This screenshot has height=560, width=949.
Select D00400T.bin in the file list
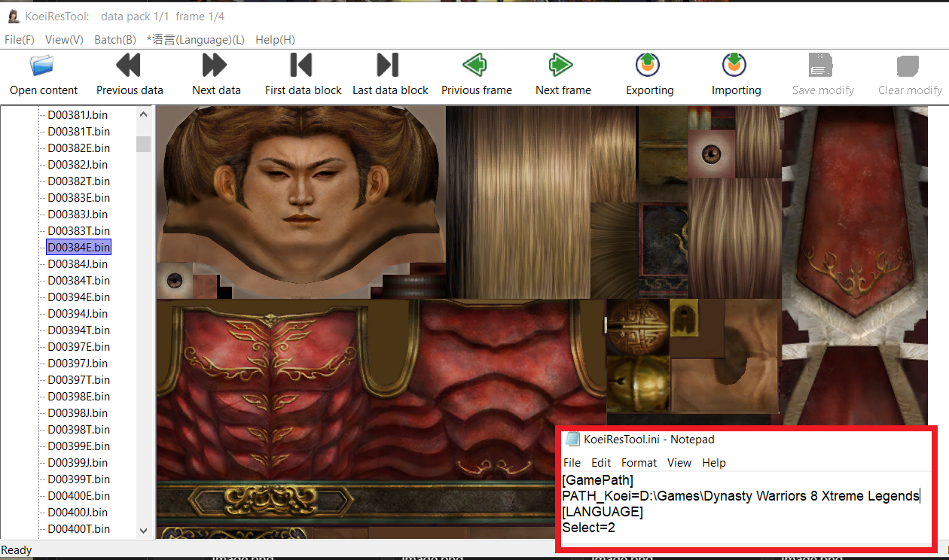78,528
